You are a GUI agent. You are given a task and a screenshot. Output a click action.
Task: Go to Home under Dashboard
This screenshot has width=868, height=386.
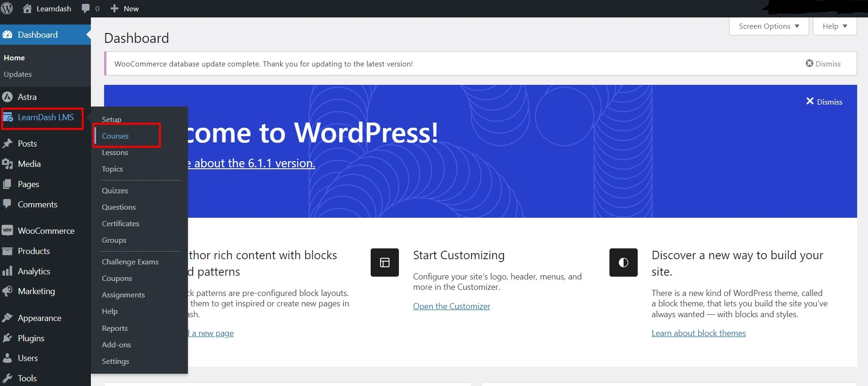[14, 57]
